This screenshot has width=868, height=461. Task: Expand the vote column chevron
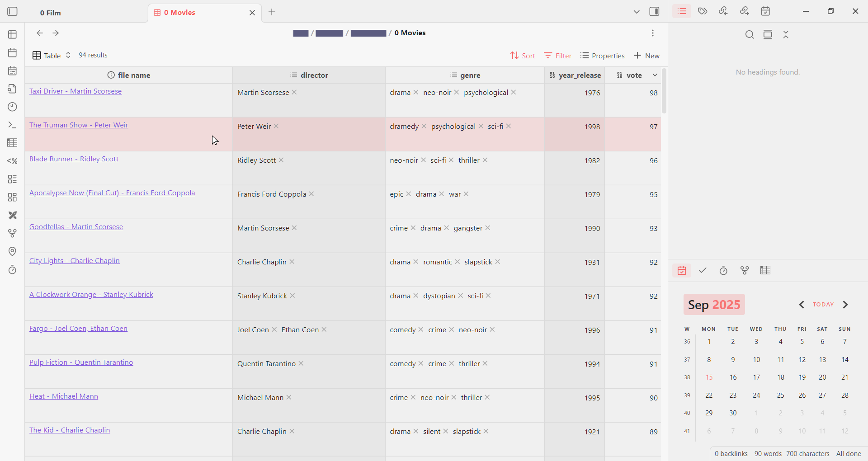coord(655,75)
